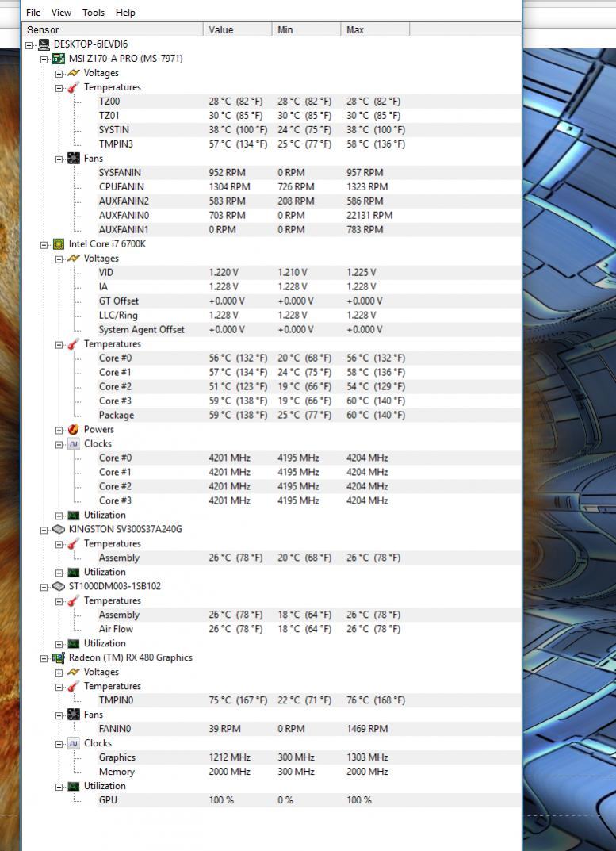
Task: Expand Voltages under MSI Z170-A PRO
Action: 59,74
